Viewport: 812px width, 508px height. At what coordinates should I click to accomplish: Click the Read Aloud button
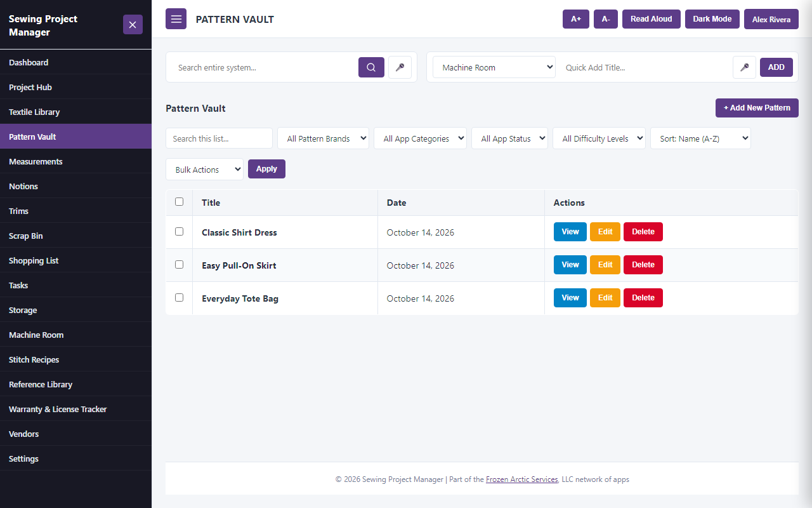(x=652, y=19)
